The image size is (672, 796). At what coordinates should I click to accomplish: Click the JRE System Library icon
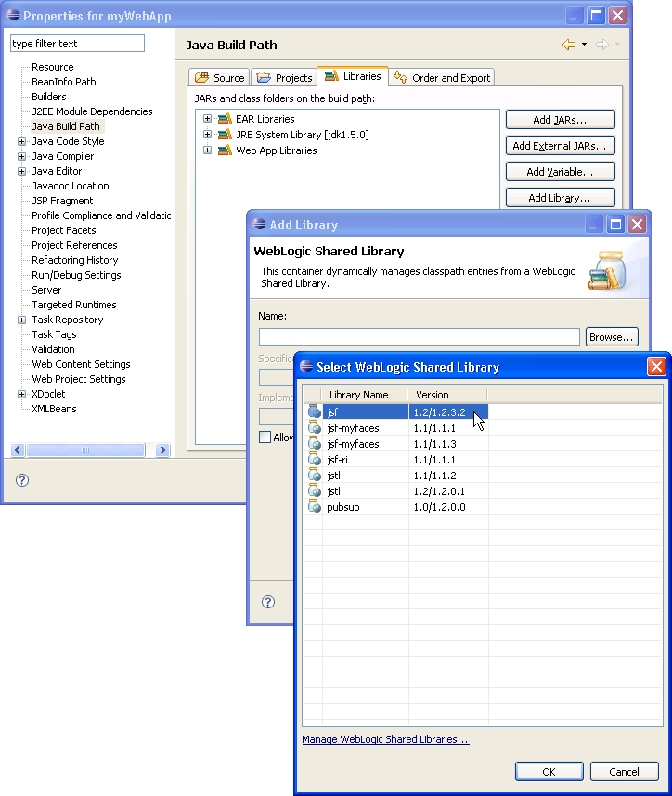pos(225,135)
